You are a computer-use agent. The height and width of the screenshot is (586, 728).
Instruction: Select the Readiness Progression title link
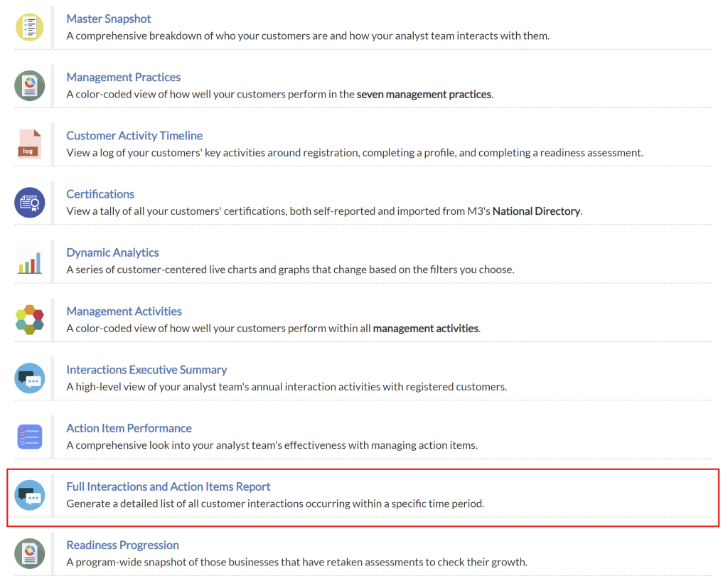(122, 545)
